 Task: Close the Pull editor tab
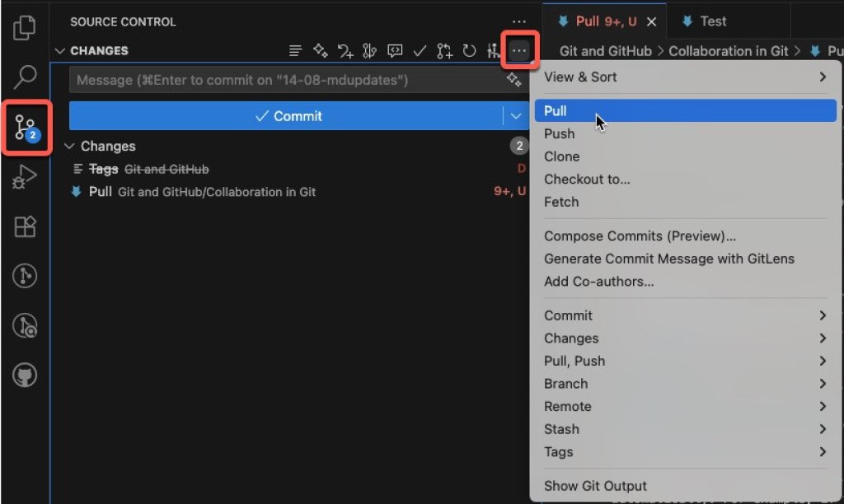pos(652,22)
